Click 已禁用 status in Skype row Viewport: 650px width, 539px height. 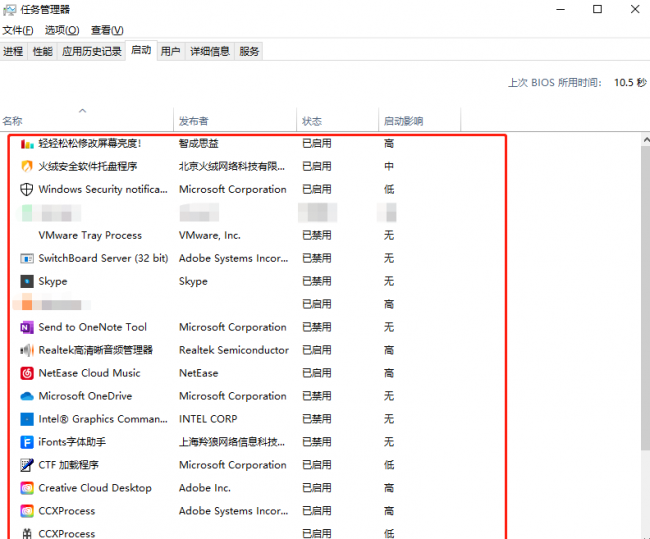pos(317,282)
